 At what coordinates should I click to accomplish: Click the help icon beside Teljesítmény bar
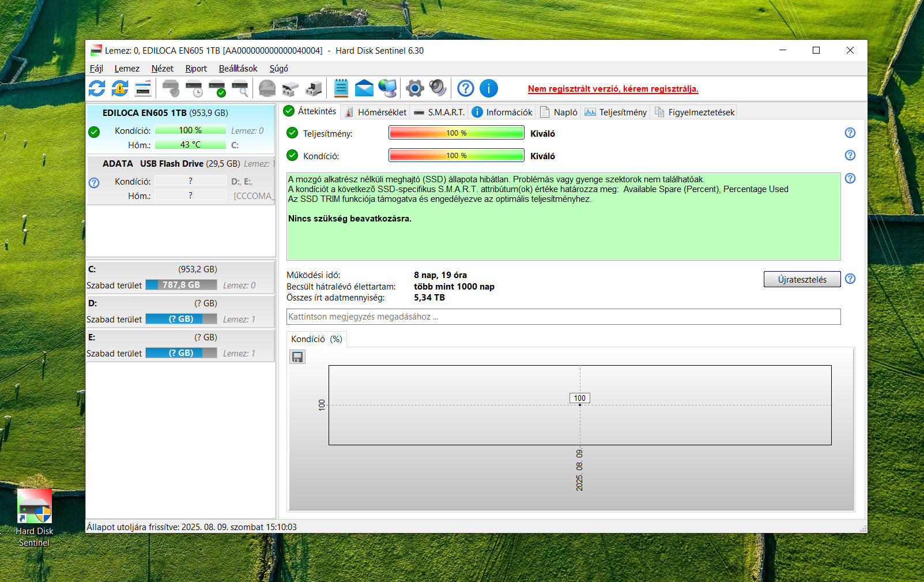(850, 133)
